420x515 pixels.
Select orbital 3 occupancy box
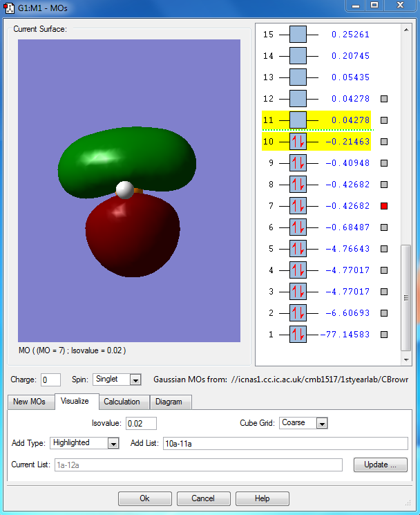point(298,292)
